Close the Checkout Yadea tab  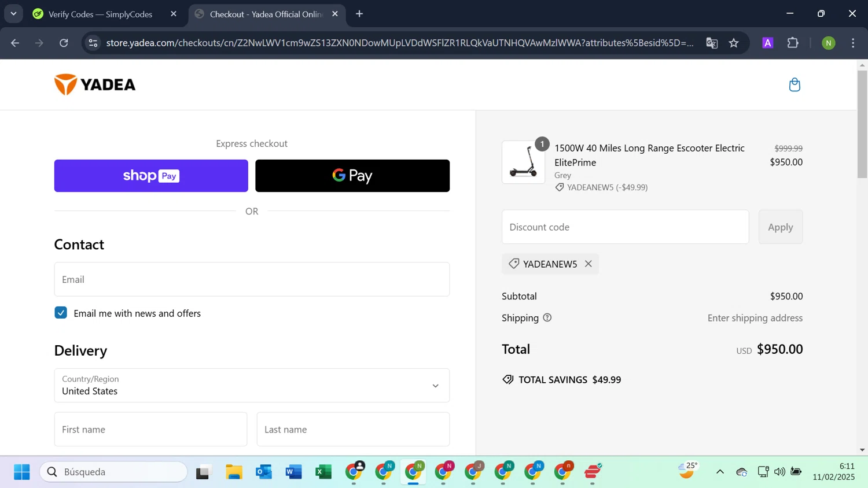(335, 14)
